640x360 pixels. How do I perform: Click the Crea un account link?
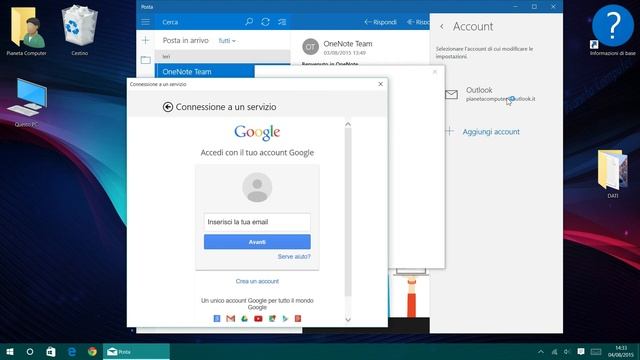click(x=257, y=281)
